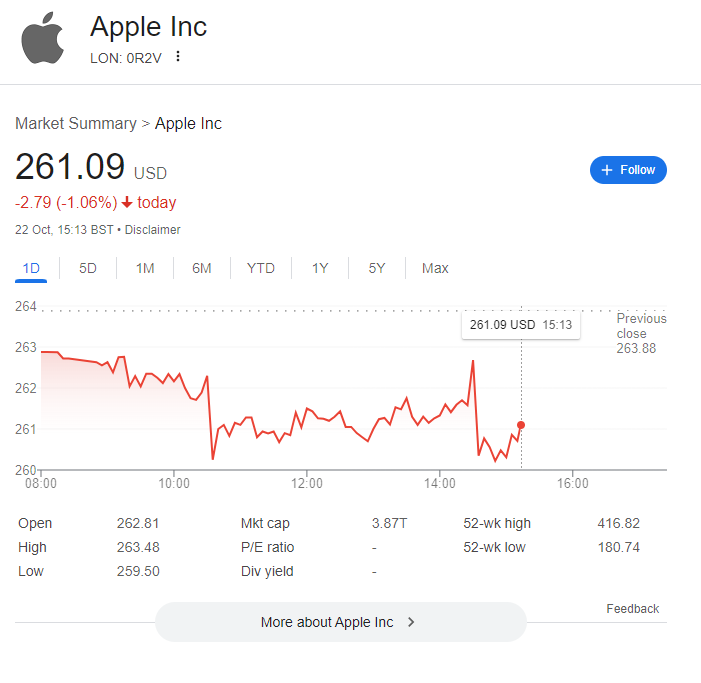Click the plus icon on Follow

pos(606,170)
